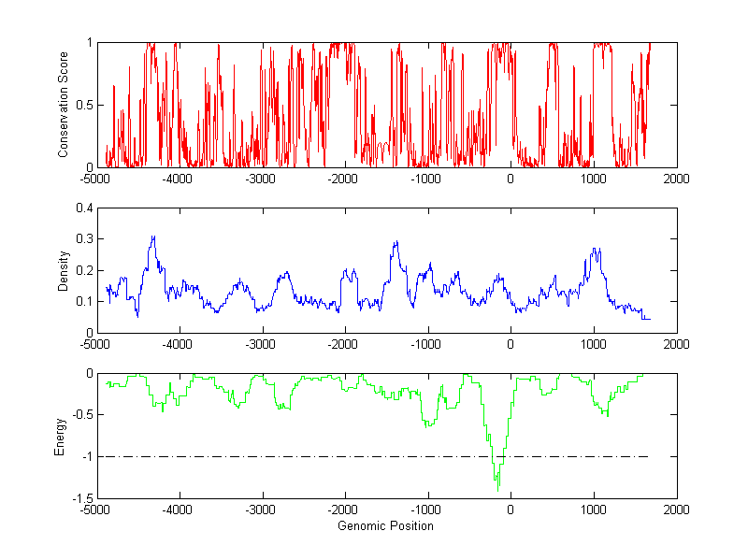Click the blue density peak near -1400
The height and width of the screenshot is (560, 748).
coord(396,242)
